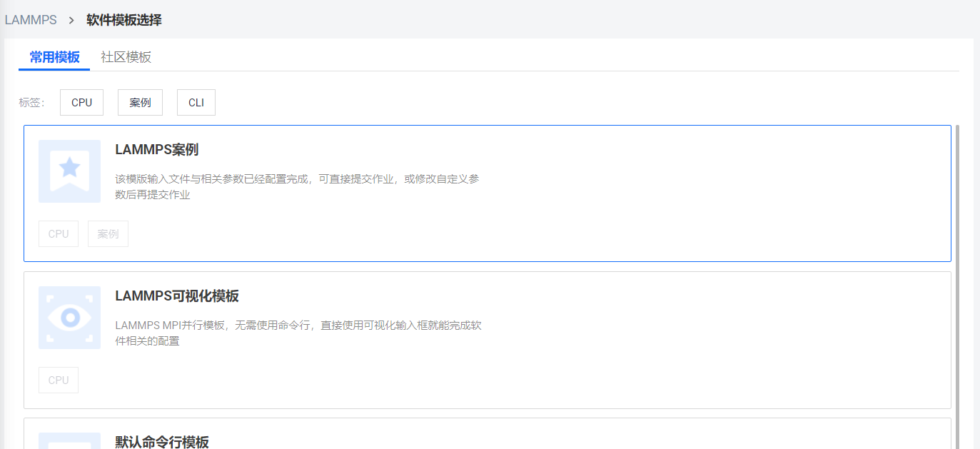
Task: Click the 标签 filter label
Action: click(x=31, y=102)
